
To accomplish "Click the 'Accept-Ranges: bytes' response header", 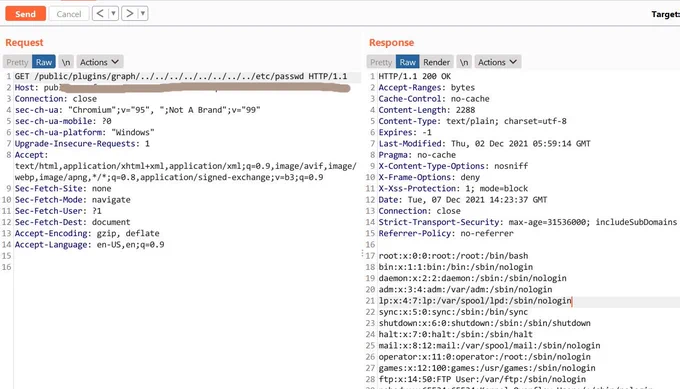I will pos(427,88).
